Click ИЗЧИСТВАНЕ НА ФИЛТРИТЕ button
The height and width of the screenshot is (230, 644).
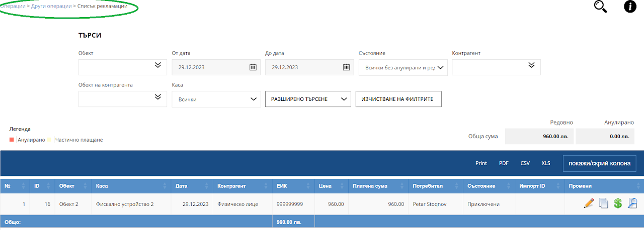pyautogui.click(x=398, y=99)
